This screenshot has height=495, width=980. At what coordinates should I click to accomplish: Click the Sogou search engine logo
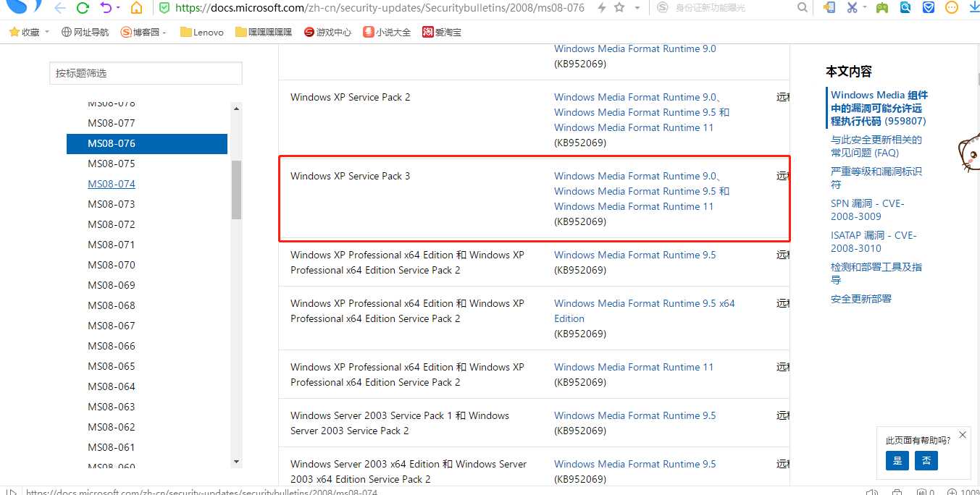tap(663, 8)
